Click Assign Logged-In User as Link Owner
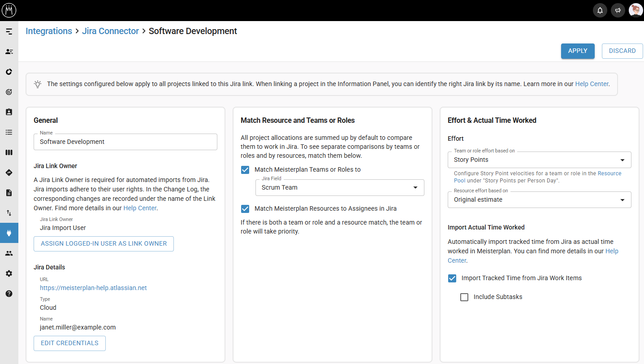The height and width of the screenshot is (364, 644). coord(104,244)
